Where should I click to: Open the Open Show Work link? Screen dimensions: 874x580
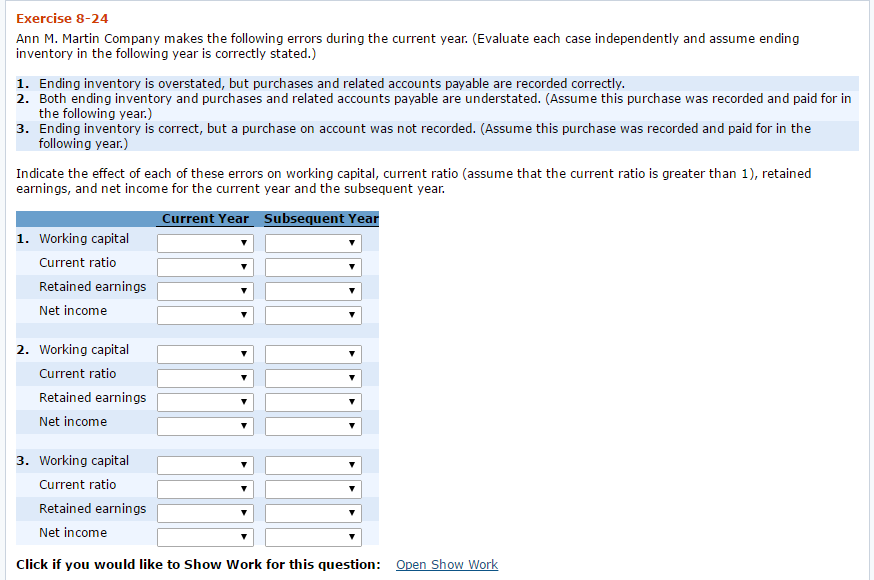pos(446,565)
